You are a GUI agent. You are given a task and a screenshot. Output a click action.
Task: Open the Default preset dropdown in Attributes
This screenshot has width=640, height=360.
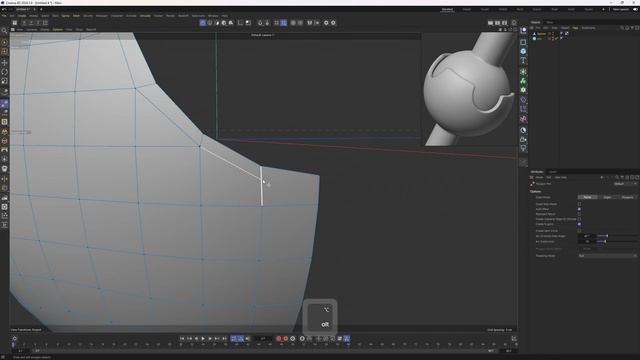[x=625, y=184]
